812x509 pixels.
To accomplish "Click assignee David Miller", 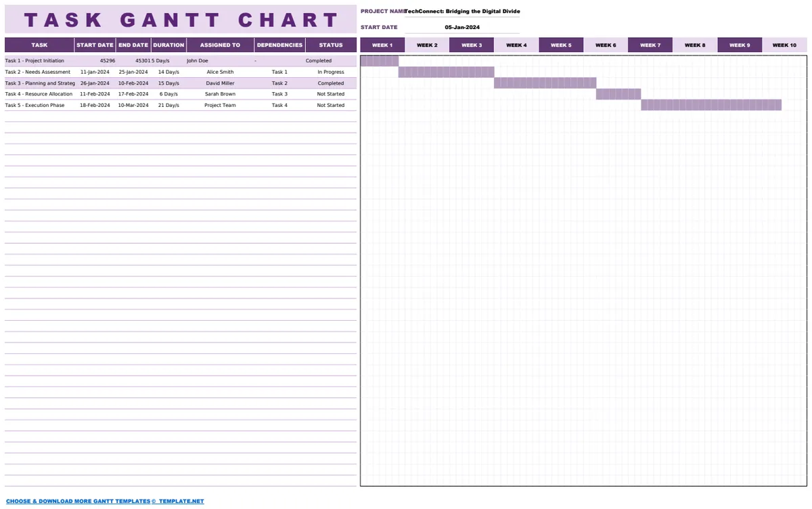I will [221, 83].
